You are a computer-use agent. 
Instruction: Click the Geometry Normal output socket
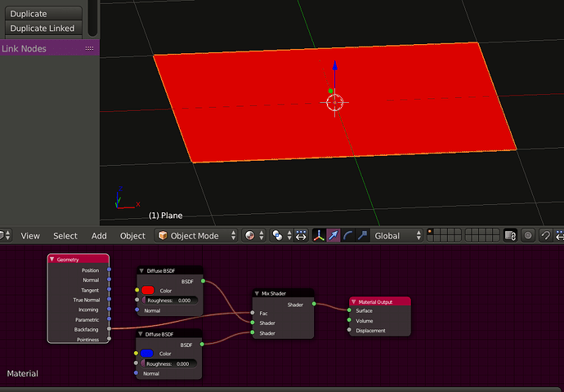point(109,279)
